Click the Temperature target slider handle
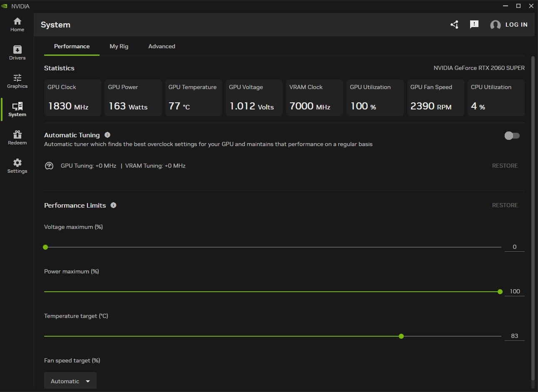 (x=401, y=336)
